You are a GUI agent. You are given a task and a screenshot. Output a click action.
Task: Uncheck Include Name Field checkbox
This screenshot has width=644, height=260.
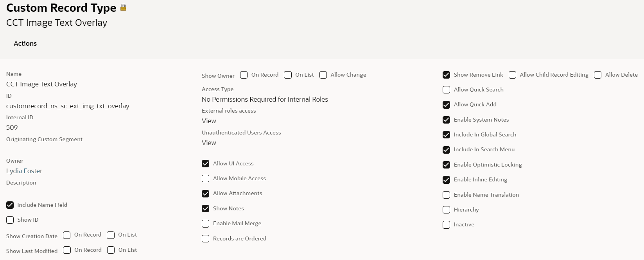[x=10, y=205]
